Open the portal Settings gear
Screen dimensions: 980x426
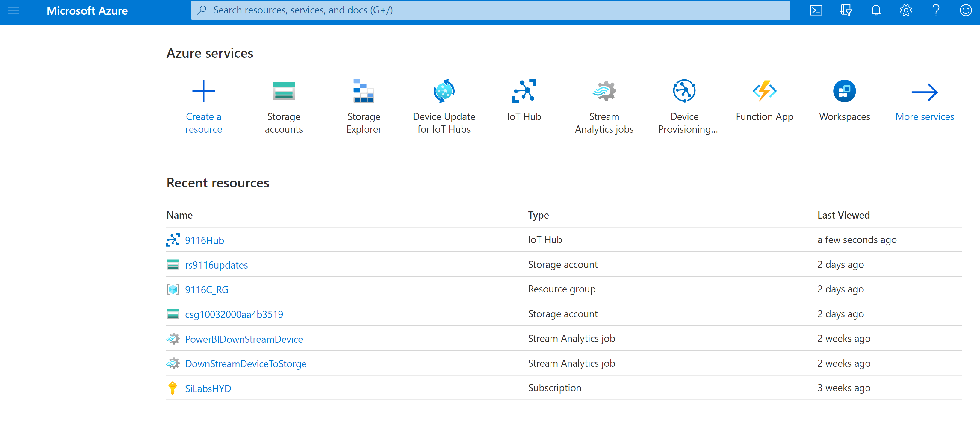[x=906, y=10]
